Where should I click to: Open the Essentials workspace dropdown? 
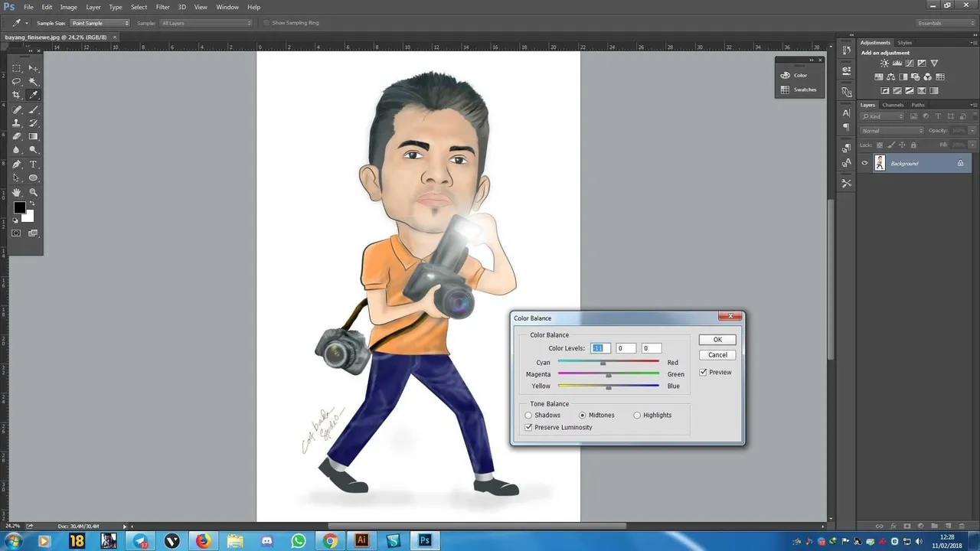tap(945, 23)
